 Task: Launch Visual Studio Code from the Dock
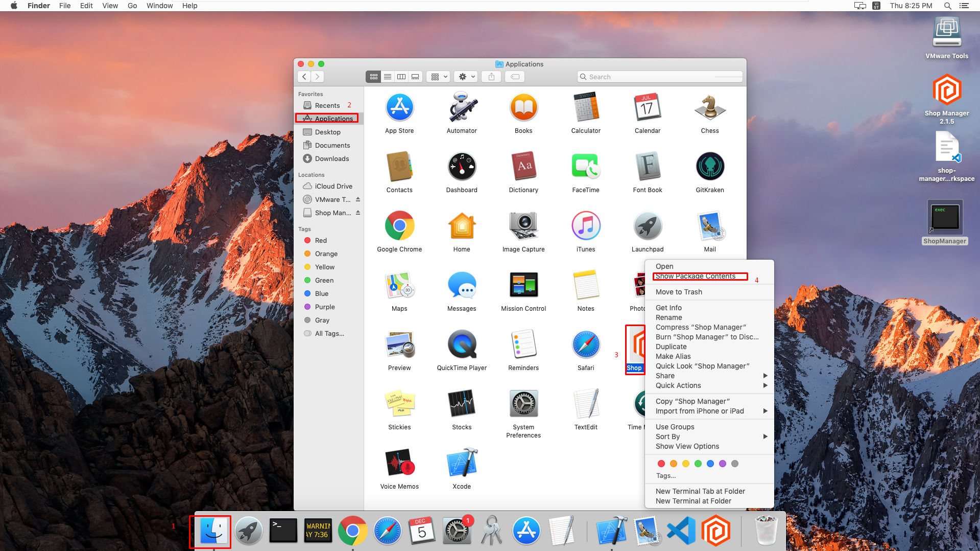681,532
